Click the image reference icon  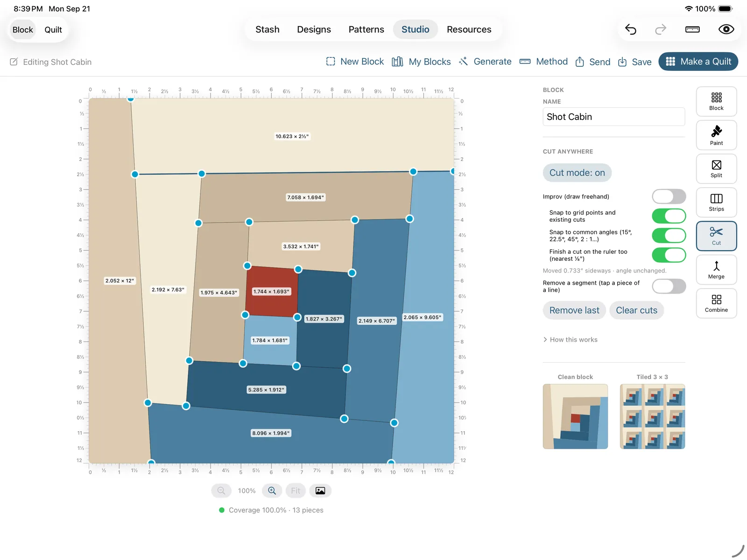tap(320, 490)
